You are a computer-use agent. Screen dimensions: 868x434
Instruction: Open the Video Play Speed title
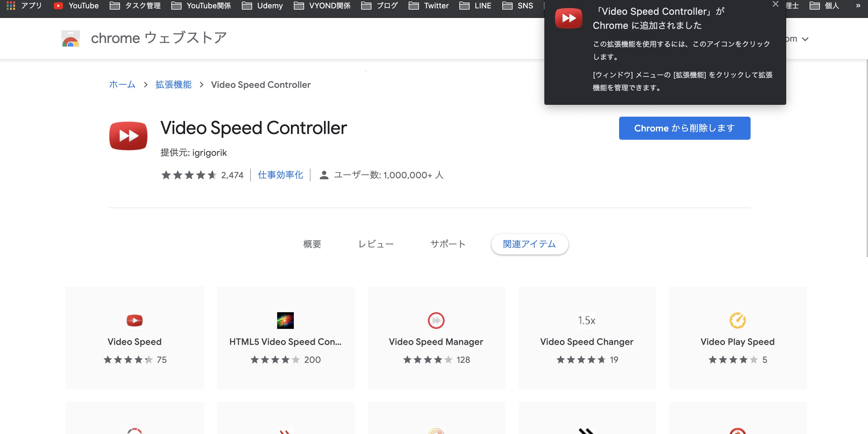click(x=737, y=342)
